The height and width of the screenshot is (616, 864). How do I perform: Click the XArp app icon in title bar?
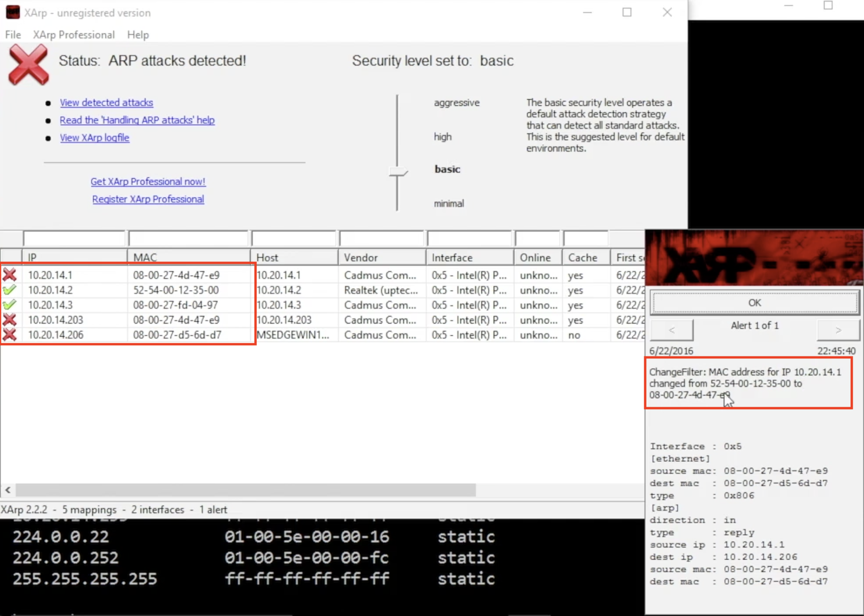(x=13, y=12)
